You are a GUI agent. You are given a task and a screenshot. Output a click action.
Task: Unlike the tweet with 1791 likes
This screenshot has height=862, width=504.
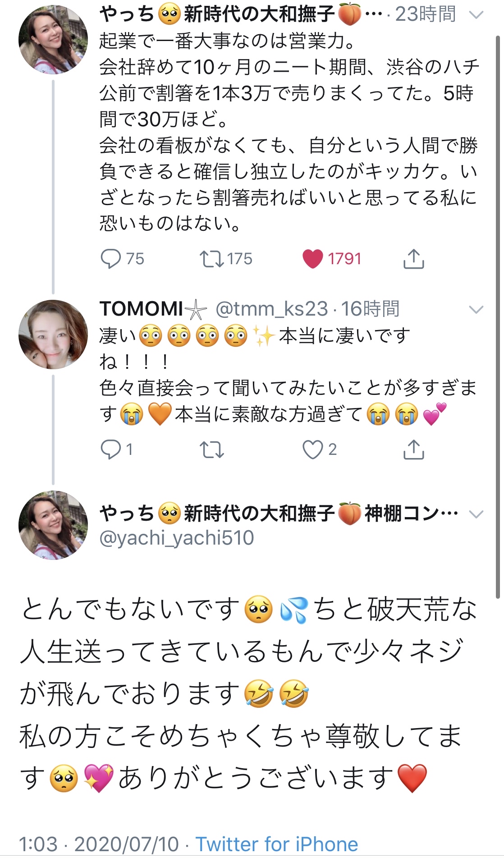[313, 259]
